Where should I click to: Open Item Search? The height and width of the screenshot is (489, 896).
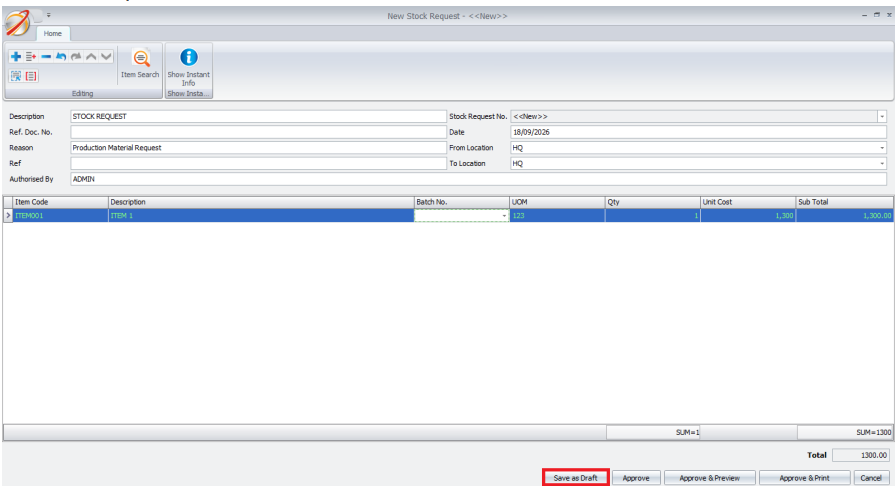pos(140,64)
